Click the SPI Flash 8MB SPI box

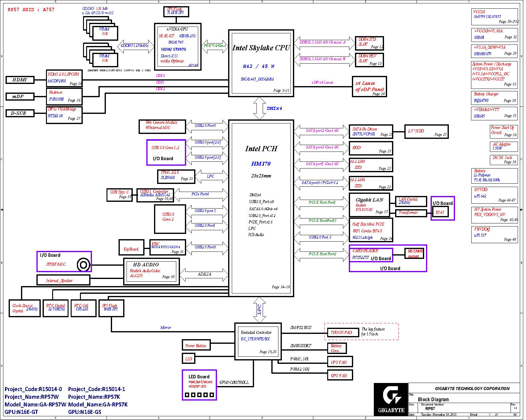[111, 308]
